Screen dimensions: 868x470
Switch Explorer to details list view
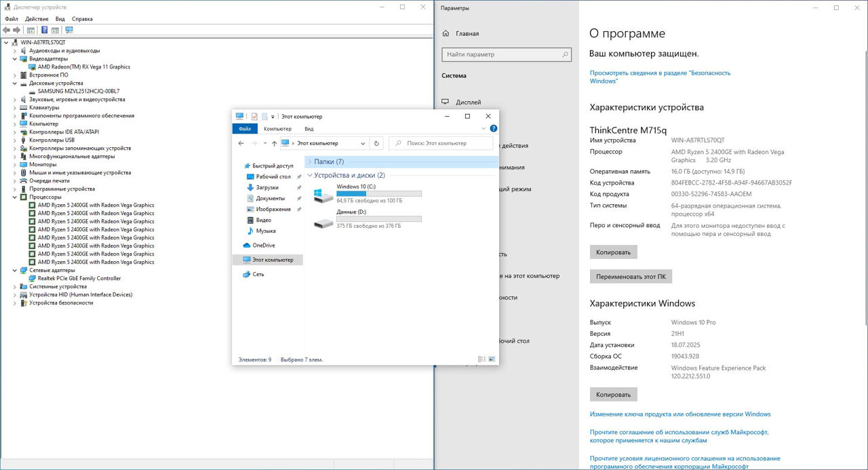coord(481,359)
